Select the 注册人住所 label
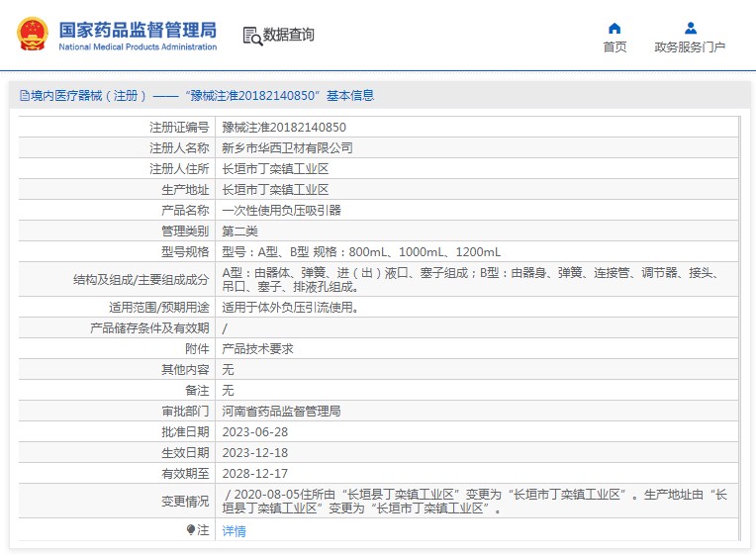 coord(179,169)
